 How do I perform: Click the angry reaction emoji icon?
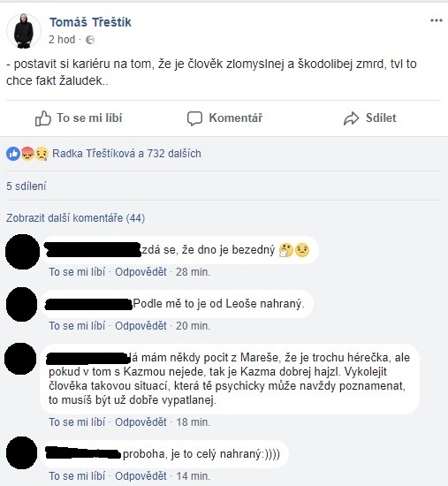27,154
